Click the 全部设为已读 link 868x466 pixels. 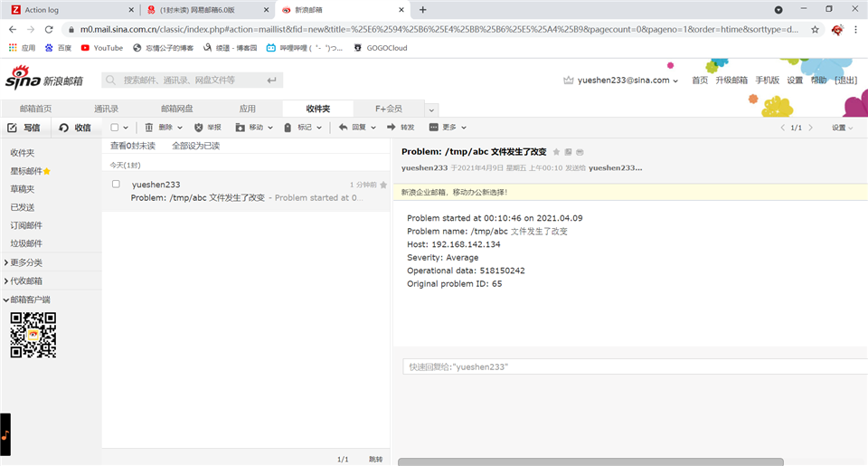[195, 146]
